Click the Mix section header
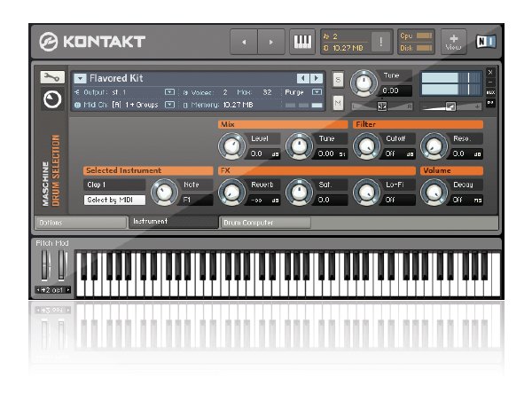Viewport: 532px width, 417px height. point(283,124)
